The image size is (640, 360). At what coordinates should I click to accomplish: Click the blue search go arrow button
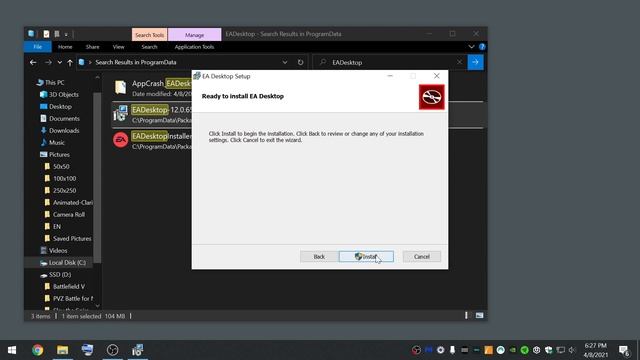click(476, 62)
